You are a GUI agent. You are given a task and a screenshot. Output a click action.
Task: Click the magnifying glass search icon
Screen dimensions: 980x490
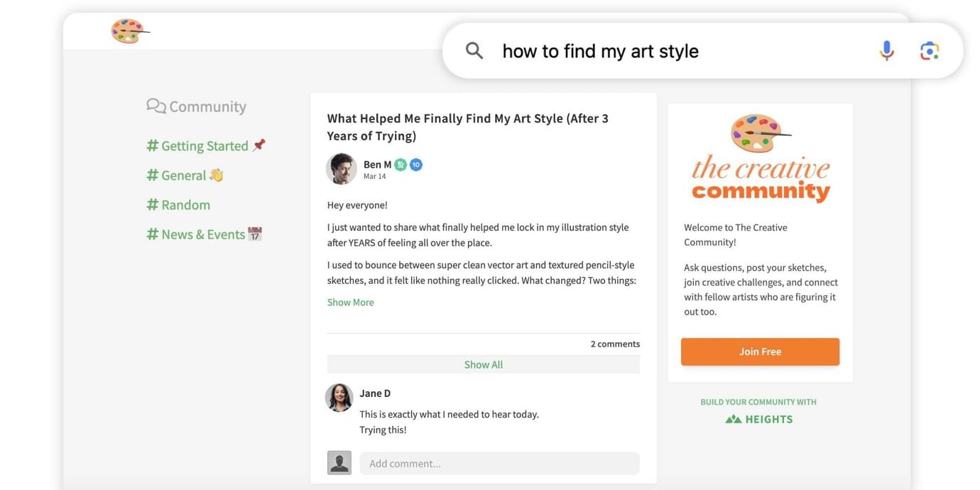click(x=474, y=50)
